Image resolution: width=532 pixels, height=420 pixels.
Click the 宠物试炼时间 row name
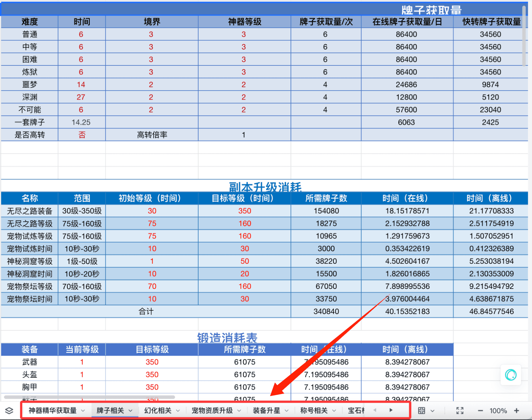[x=30, y=249]
